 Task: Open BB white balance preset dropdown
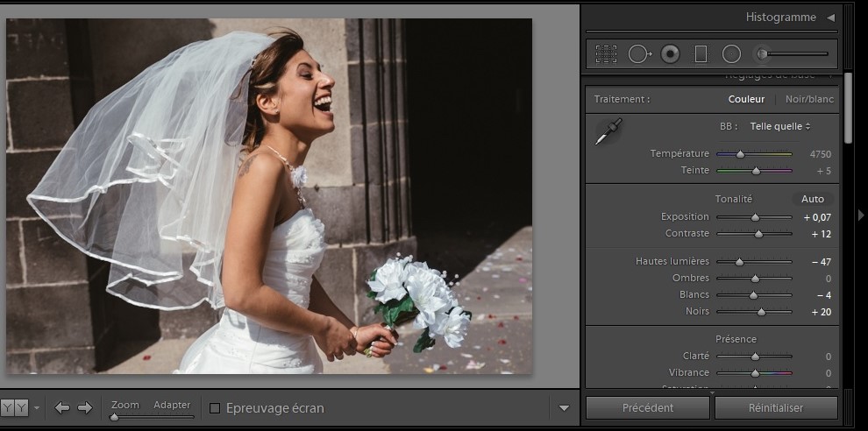780,126
